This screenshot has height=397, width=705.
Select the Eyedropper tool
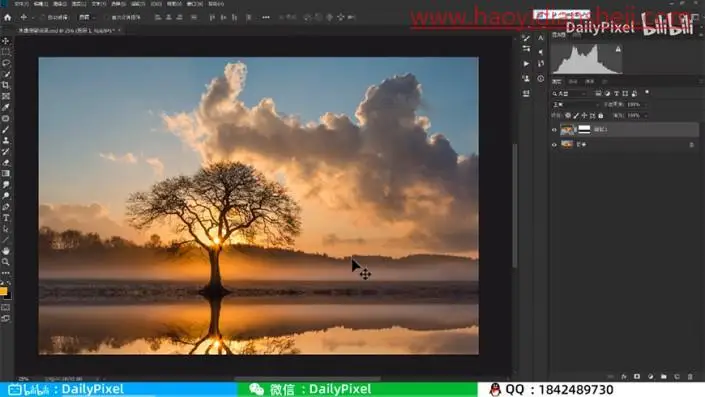6,107
